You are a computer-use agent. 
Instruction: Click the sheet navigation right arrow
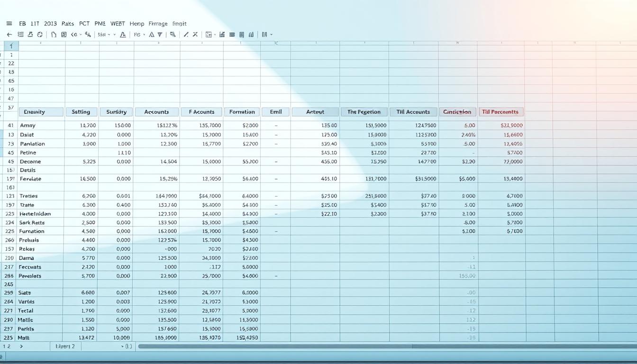click(21, 346)
